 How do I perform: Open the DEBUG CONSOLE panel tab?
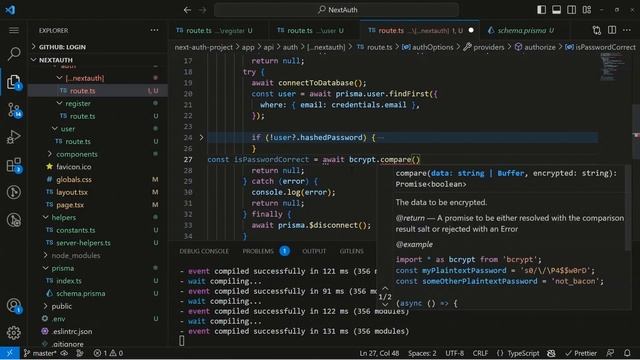tap(204, 251)
